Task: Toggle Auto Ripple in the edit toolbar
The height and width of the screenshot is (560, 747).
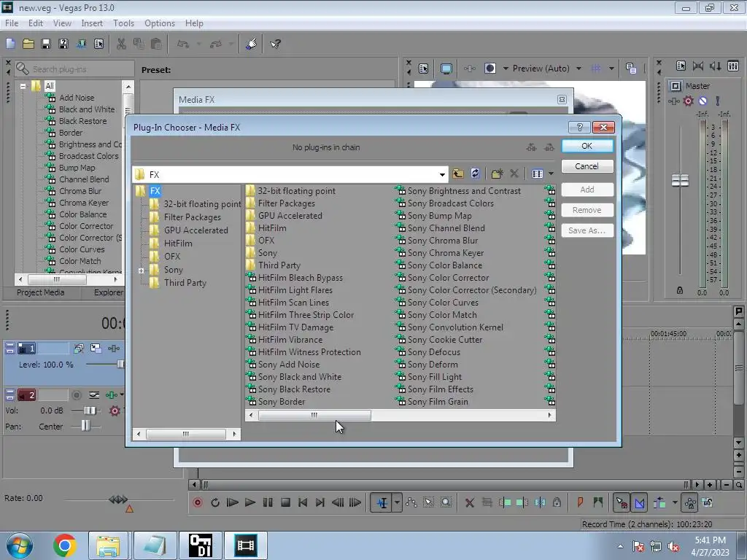Action: [x=660, y=502]
